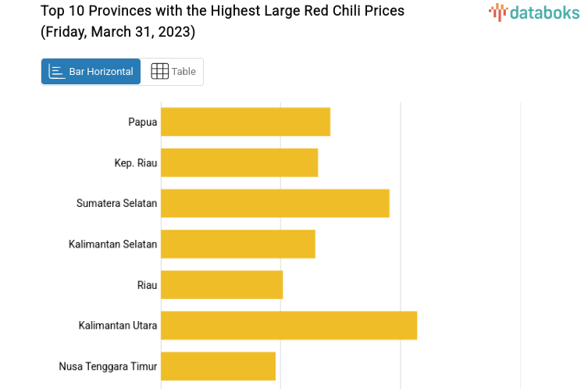Select the Kep. Riau bar
Screen dimensions: 588x389
point(239,162)
